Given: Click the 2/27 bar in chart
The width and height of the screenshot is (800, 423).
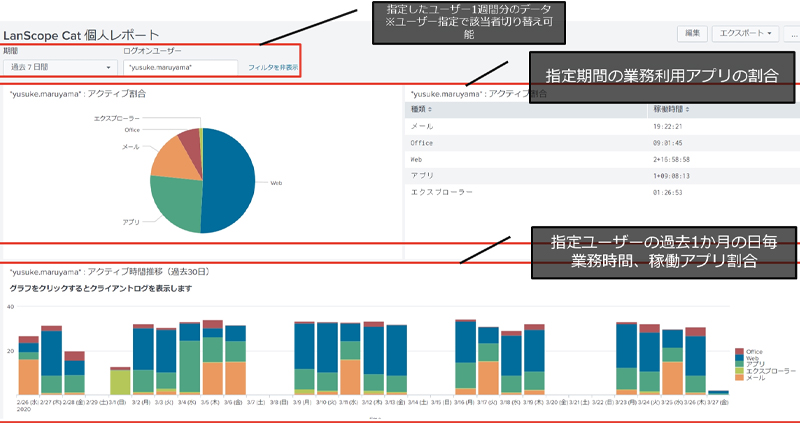Looking at the screenshot, I should coord(52,360).
